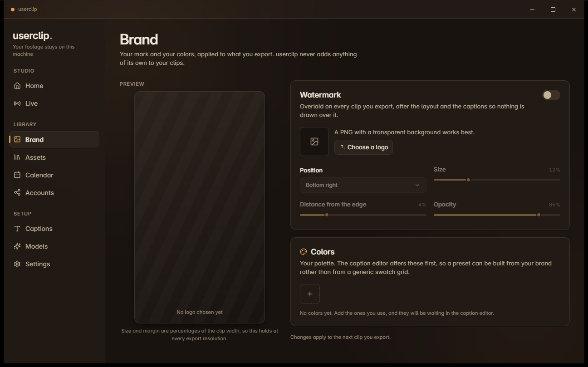Click 'Changes apply to the next clip you export.'
This screenshot has width=588, height=367.
click(x=340, y=337)
